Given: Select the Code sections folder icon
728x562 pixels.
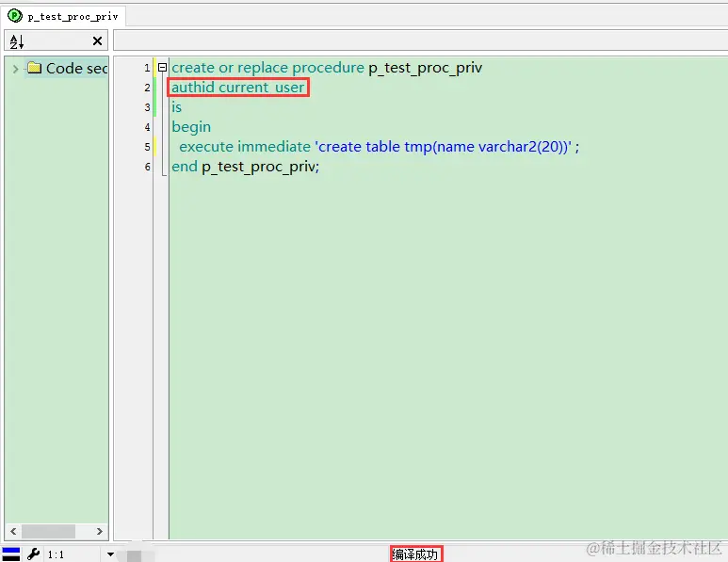Looking at the screenshot, I should 34,68.
